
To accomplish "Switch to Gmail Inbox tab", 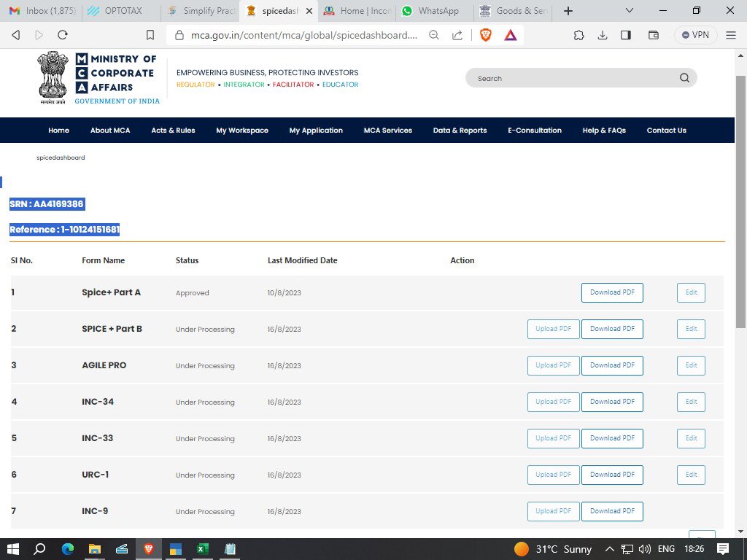I will point(42,11).
